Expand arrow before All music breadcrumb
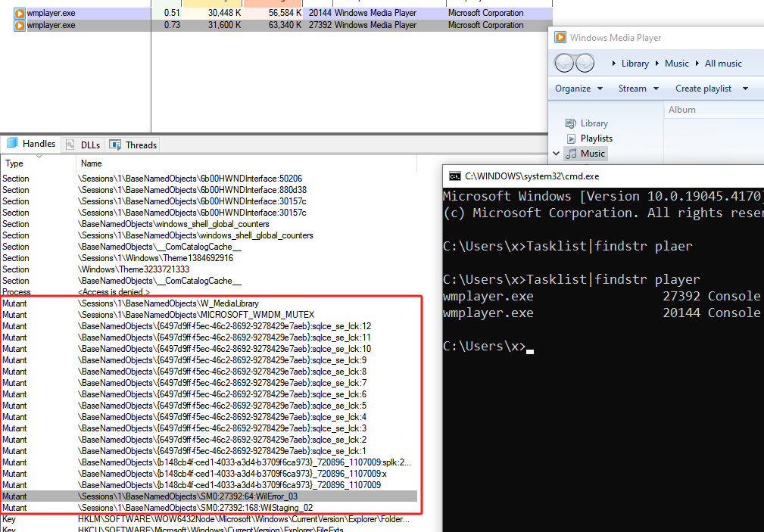This screenshot has height=532, width=764. click(697, 64)
